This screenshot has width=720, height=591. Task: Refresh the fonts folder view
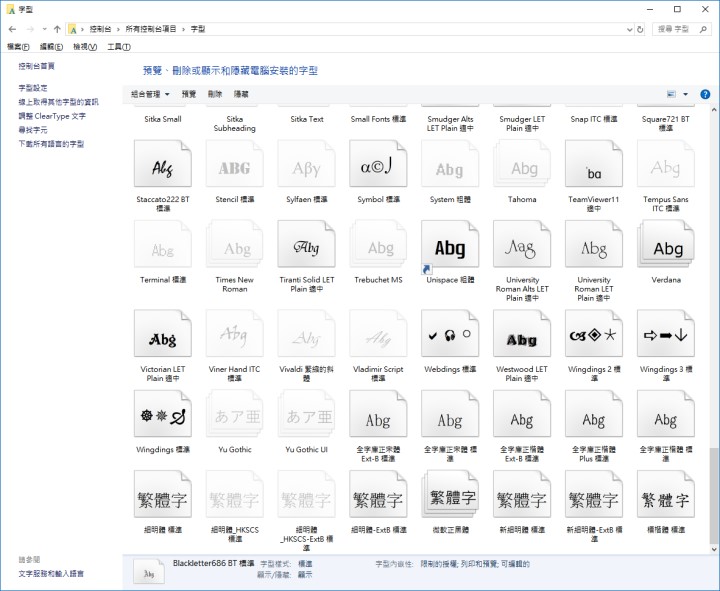point(640,29)
